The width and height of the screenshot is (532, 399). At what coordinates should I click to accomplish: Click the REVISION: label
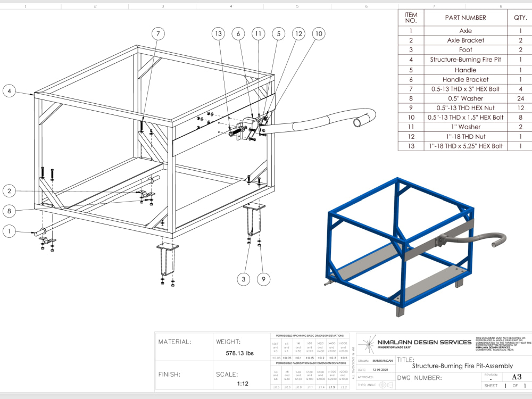click(x=491, y=375)
